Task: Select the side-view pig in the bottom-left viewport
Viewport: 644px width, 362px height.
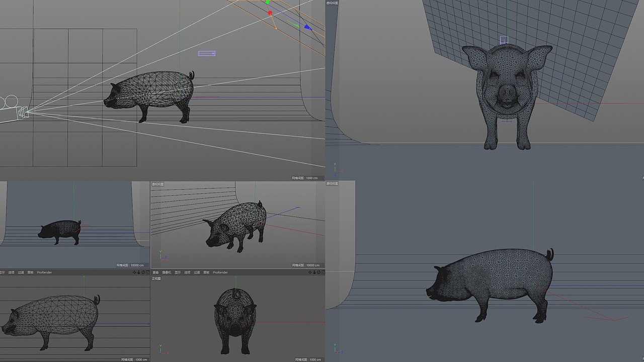Action: (x=50, y=322)
